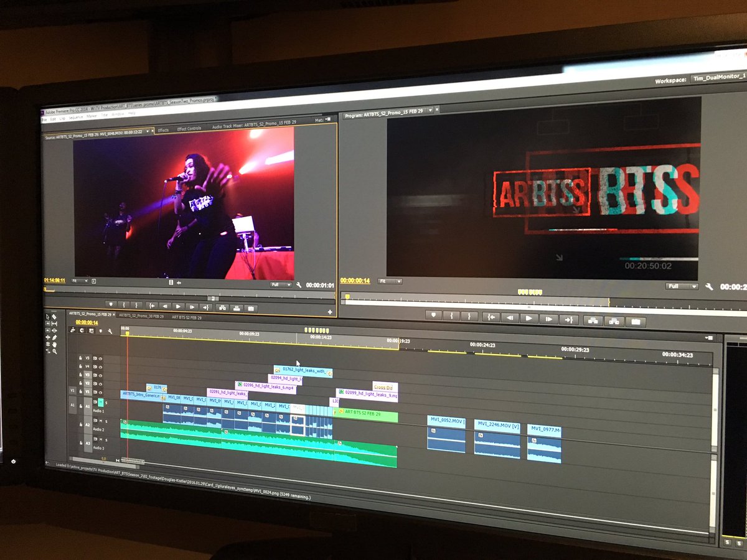Open the Marker menu
Viewport: 747px width, 560px height.
92,117
